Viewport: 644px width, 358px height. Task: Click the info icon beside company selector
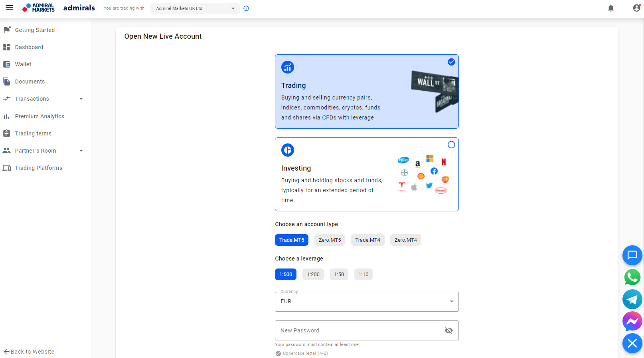tap(246, 8)
